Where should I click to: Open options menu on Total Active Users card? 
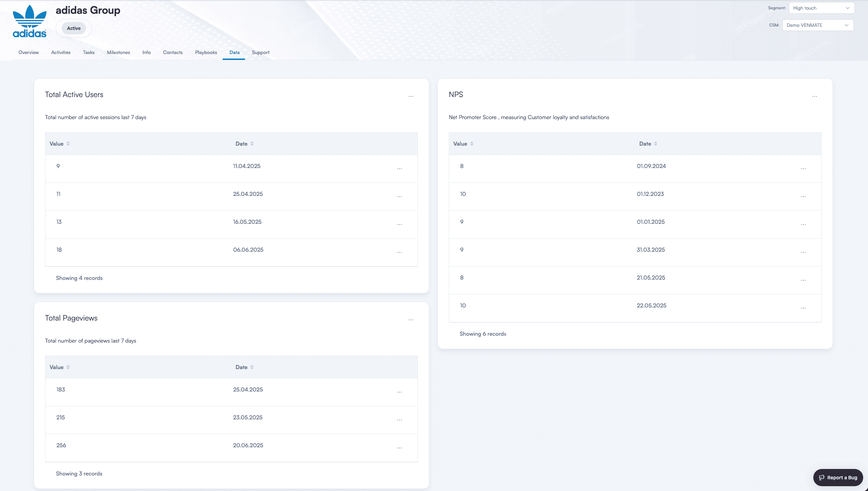411,96
